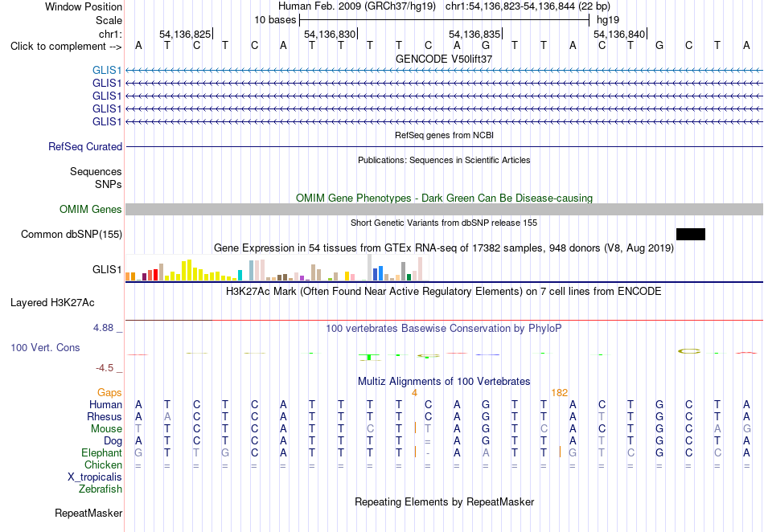Select the Elephant species row label

click(101, 453)
